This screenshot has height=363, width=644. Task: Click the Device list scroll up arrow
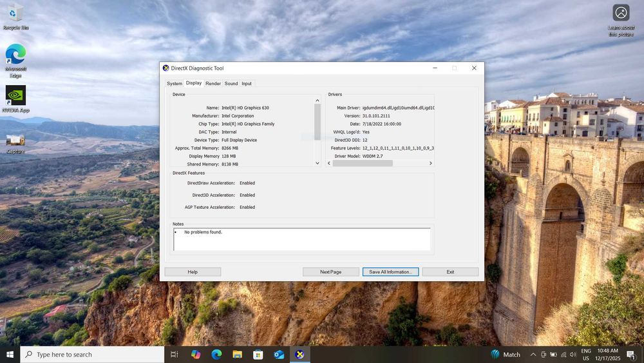(x=317, y=101)
